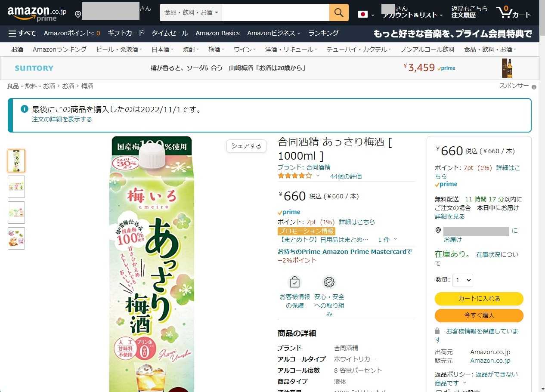The height and width of the screenshot is (392, 545).
Task: Expand the まとめトク promotion 1件 dropdown
Action: point(387,239)
